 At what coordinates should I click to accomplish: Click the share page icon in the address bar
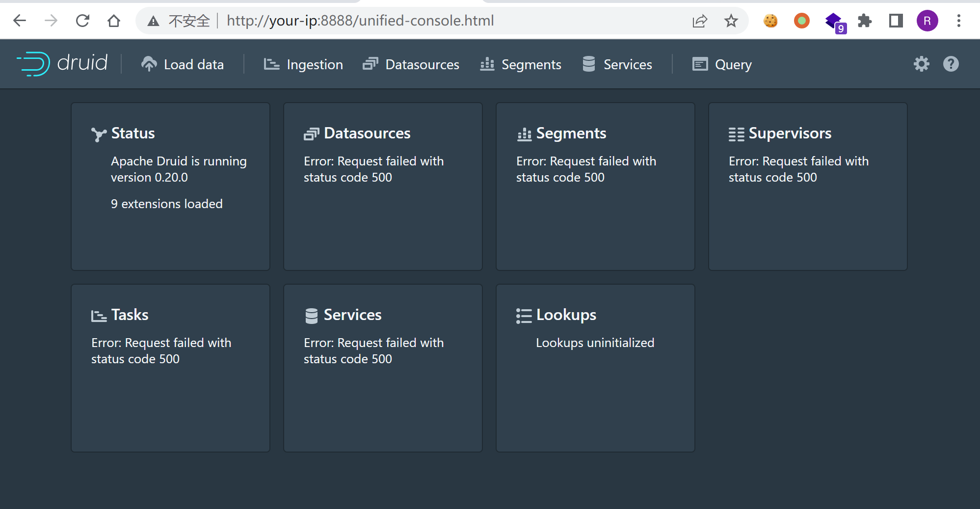pyautogui.click(x=699, y=21)
